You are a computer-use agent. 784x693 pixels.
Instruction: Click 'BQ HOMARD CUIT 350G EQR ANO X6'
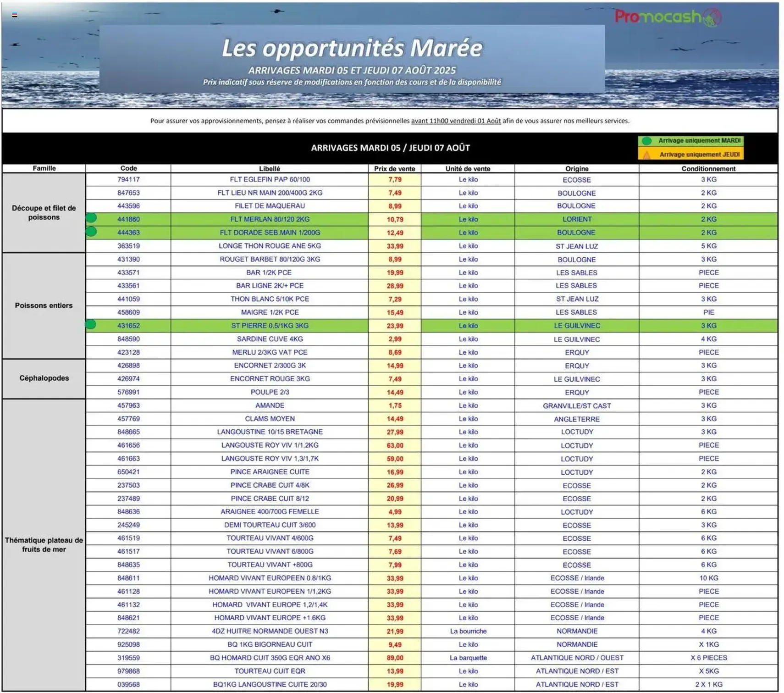[x=270, y=658]
